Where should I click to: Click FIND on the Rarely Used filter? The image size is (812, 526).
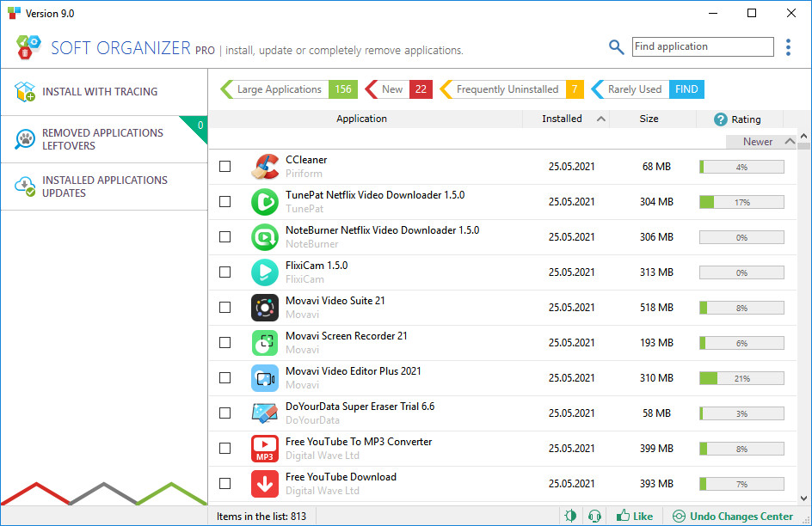(x=686, y=89)
